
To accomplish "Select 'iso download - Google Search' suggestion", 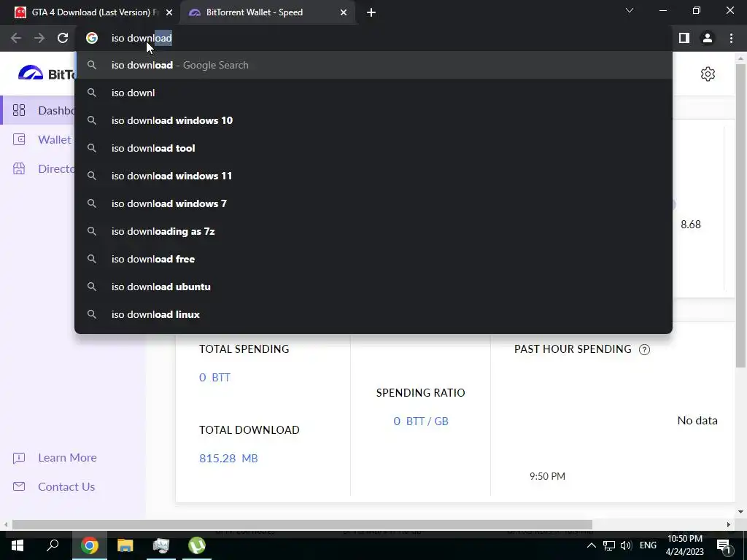I will tap(373, 65).
